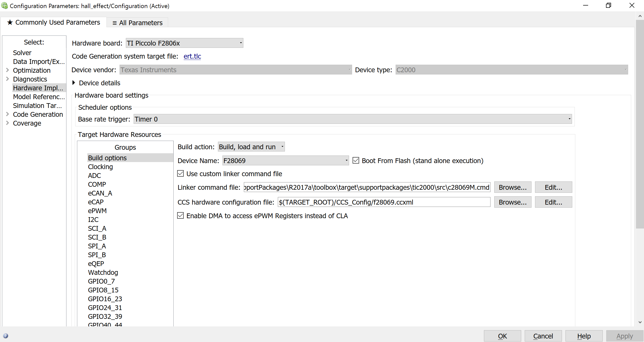Select COMP group

click(97, 184)
